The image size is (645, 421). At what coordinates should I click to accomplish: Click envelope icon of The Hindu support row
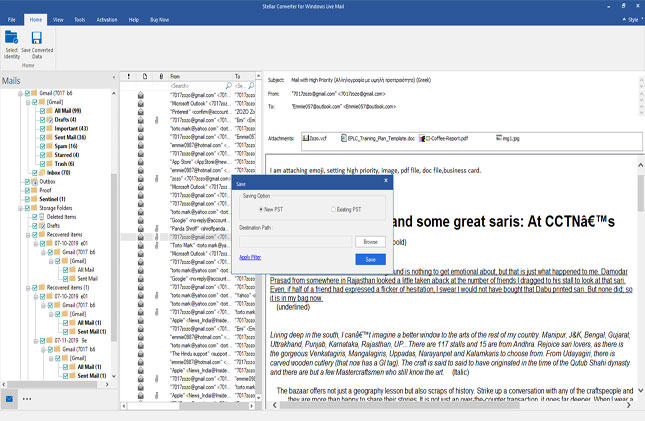141,354
